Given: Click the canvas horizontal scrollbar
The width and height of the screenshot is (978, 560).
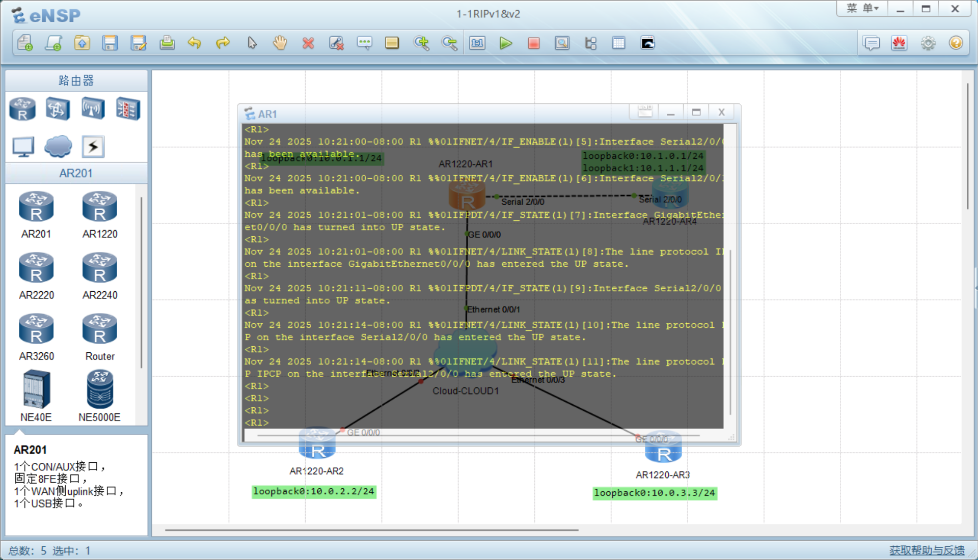Looking at the screenshot, I should [x=372, y=530].
